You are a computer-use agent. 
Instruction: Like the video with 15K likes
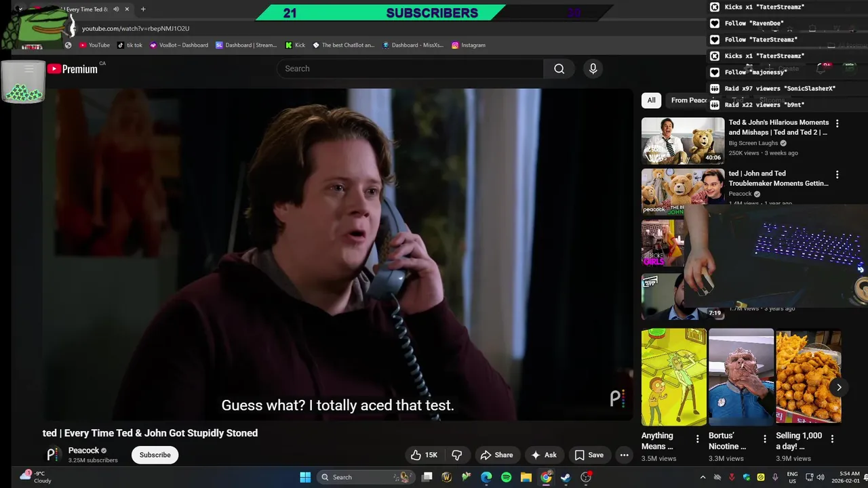pos(424,455)
